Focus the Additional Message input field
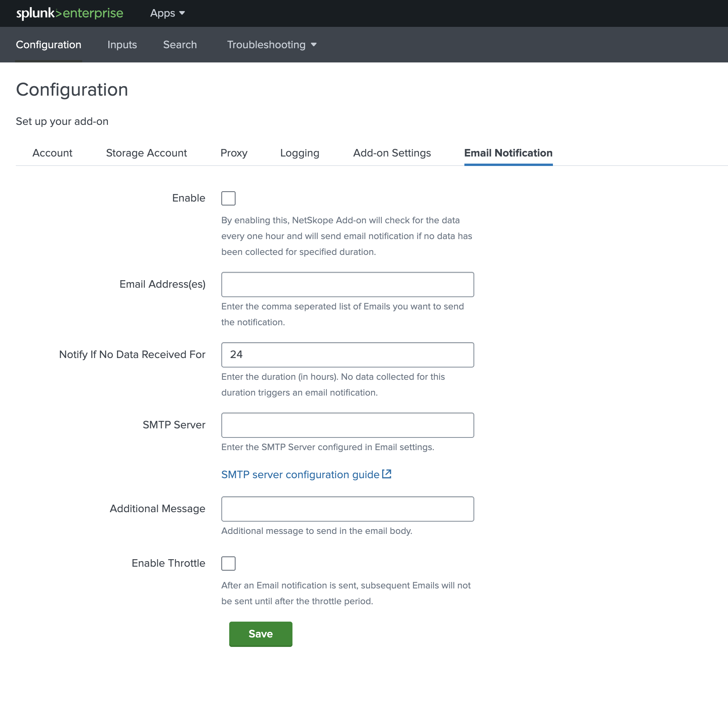 (x=348, y=509)
